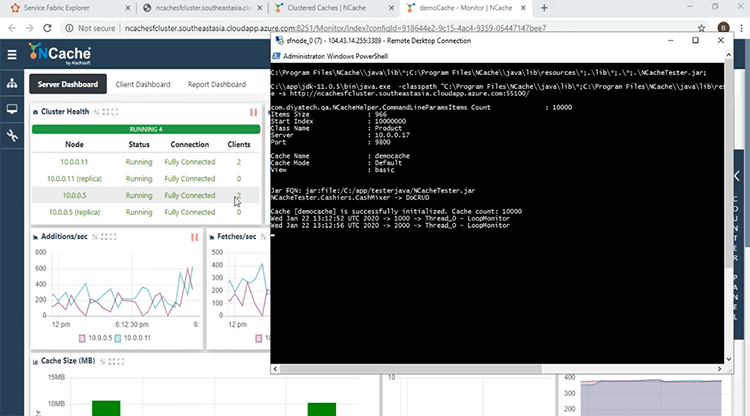Go forward in the browser
Viewport: 750px width, 416px height.
30,28
